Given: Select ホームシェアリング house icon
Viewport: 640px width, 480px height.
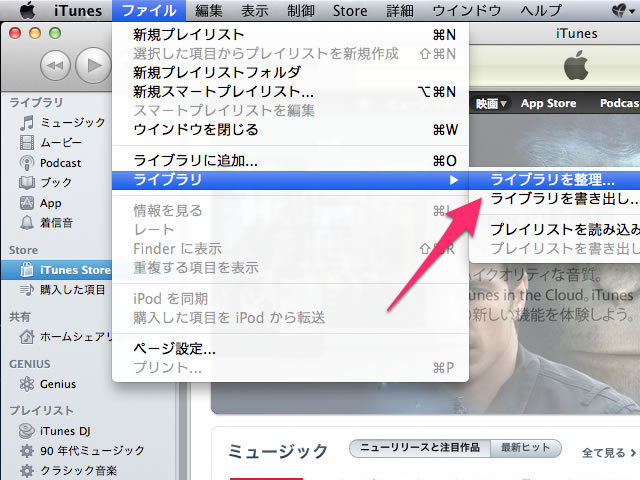Looking at the screenshot, I should pyautogui.click(x=27, y=337).
